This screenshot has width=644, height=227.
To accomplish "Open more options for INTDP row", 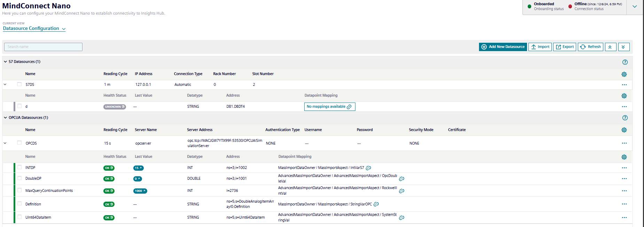I will pyautogui.click(x=624, y=168).
